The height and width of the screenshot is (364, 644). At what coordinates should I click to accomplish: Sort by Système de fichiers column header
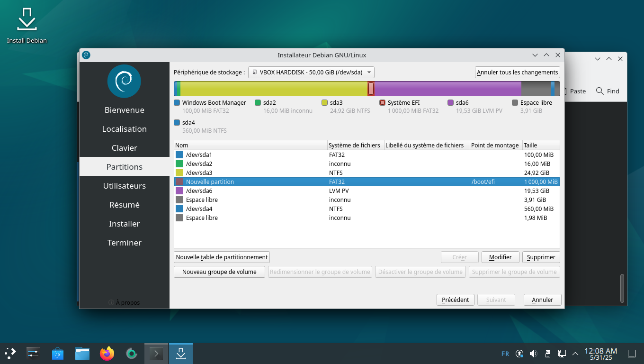(355, 145)
